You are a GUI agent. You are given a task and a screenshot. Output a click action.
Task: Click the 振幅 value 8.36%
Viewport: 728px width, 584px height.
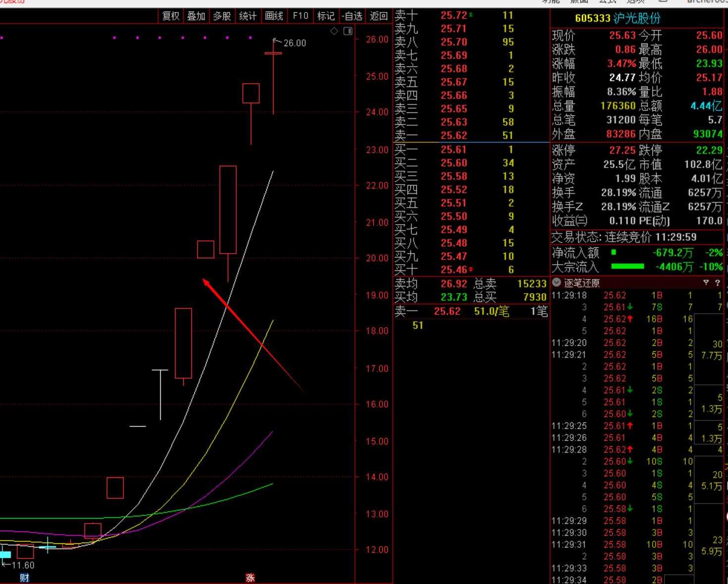622,91
